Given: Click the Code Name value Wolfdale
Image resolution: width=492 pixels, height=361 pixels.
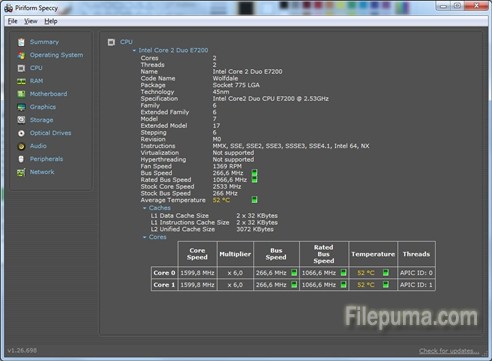Looking at the screenshot, I should pyautogui.click(x=225, y=78).
